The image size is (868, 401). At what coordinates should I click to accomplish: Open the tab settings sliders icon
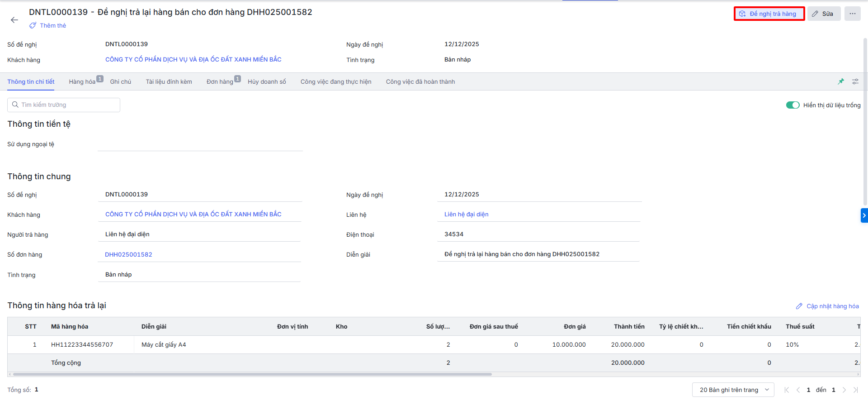(855, 81)
